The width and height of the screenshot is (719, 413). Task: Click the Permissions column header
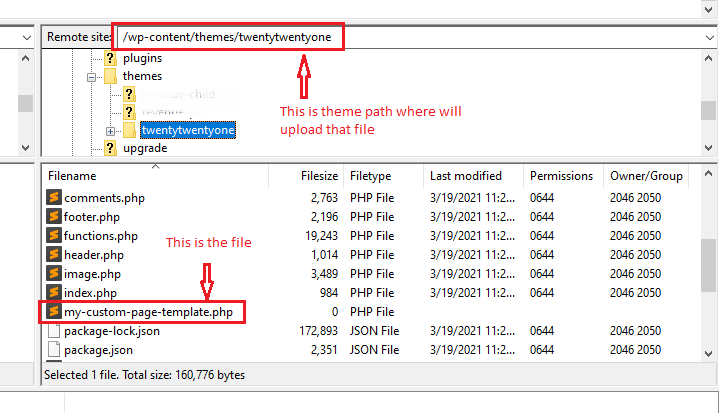point(561,176)
